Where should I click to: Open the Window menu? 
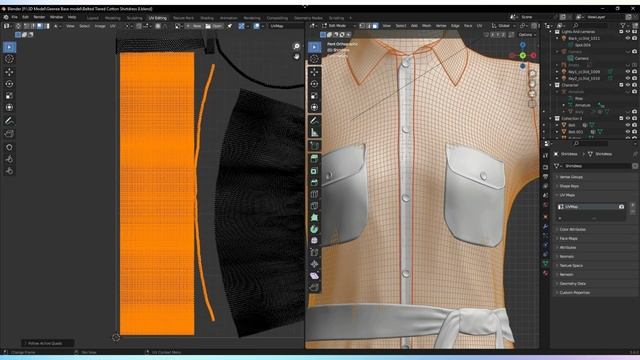coord(56,17)
